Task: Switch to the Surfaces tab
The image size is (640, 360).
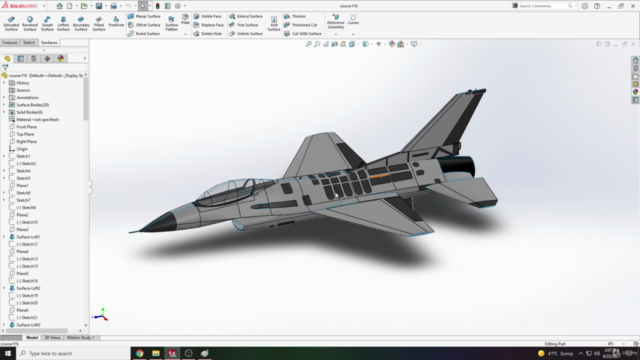Action: [49, 42]
